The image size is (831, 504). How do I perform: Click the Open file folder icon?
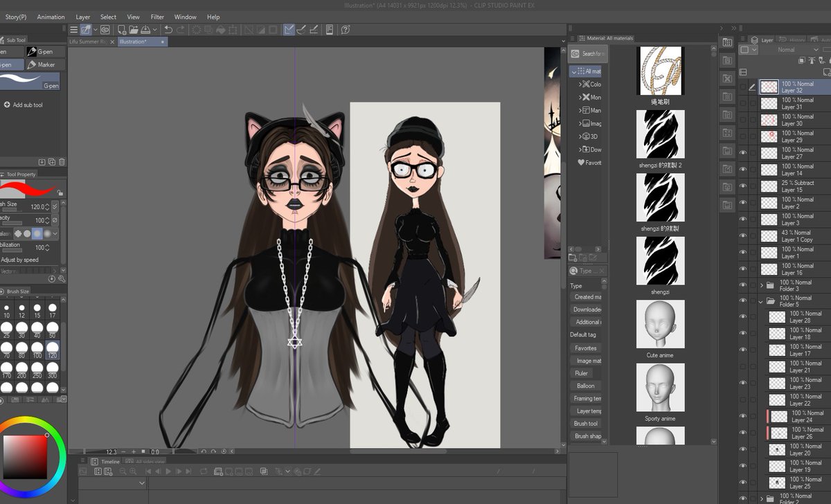pos(133,30)
